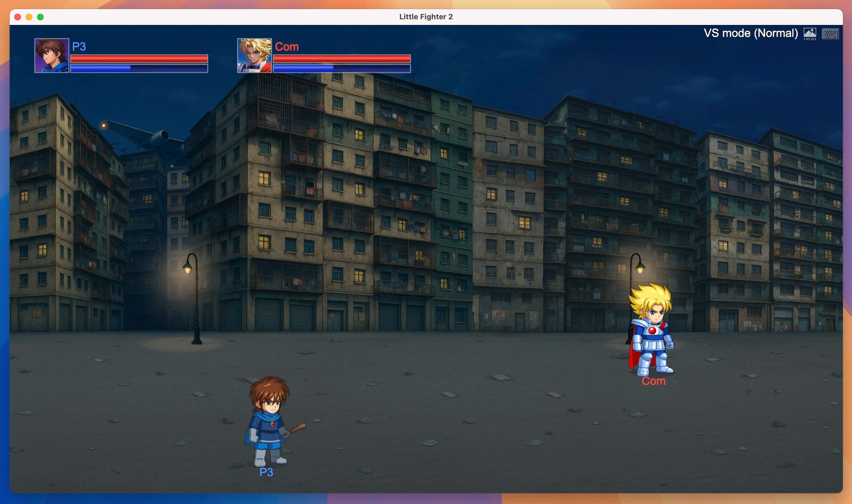Click the Com player portrait
Image resolution: width=852 pixels, height=504 pixels.
click(254, 55)
